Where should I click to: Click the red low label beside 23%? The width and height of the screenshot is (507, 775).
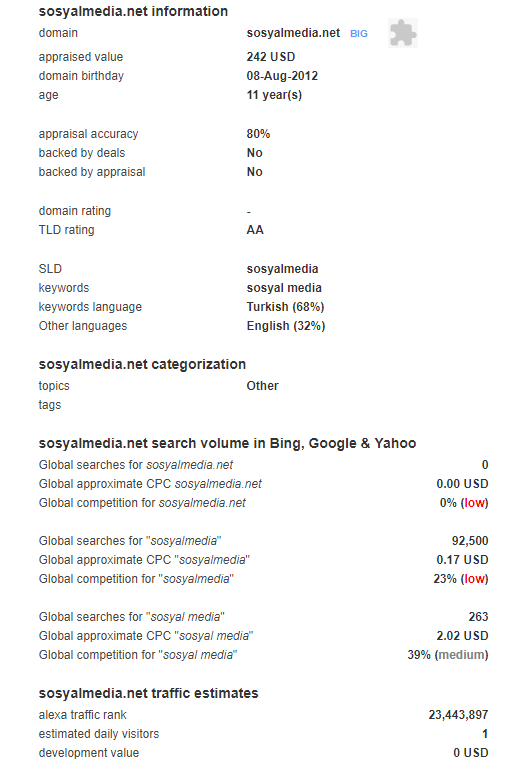click(x=474, y=579)
